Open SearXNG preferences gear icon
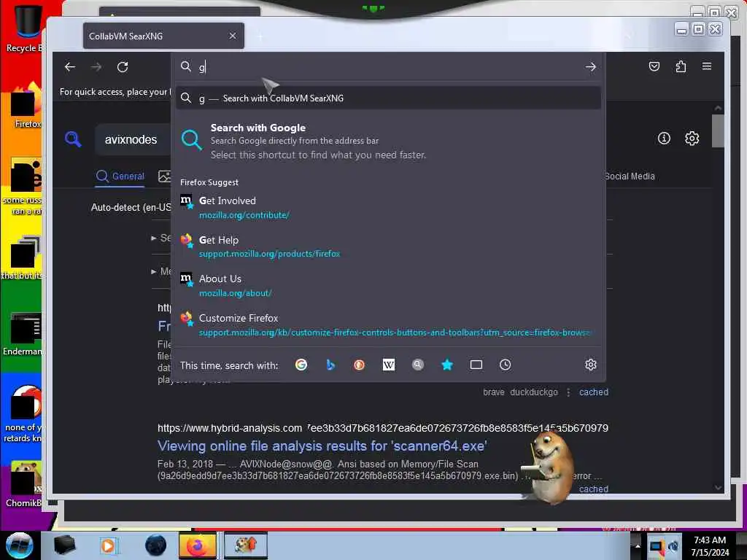This screenshot has width=747, height=560. pyautogui.click(x=692, y=139)
